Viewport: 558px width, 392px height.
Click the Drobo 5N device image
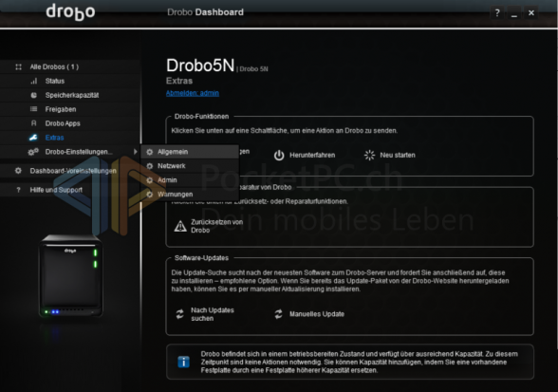[71, 276]
